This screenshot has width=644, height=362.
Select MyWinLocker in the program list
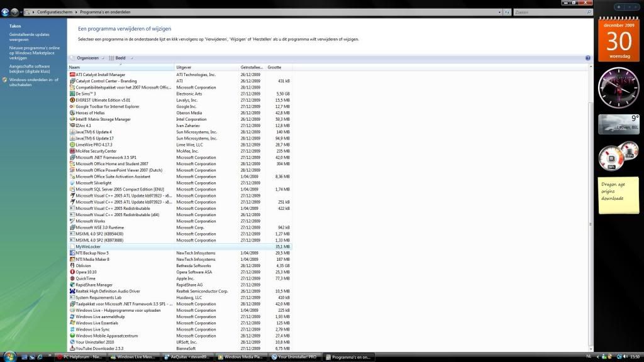coord(88,246)
